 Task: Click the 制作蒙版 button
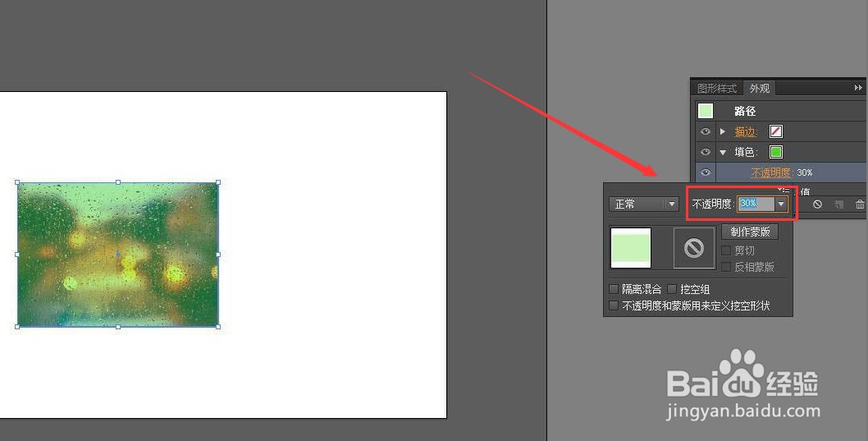750,232
